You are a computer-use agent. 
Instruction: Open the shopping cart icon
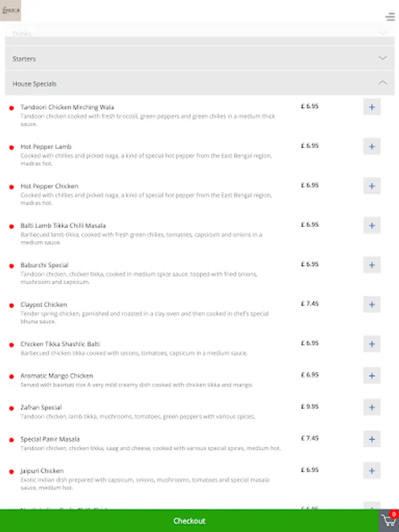388,521
